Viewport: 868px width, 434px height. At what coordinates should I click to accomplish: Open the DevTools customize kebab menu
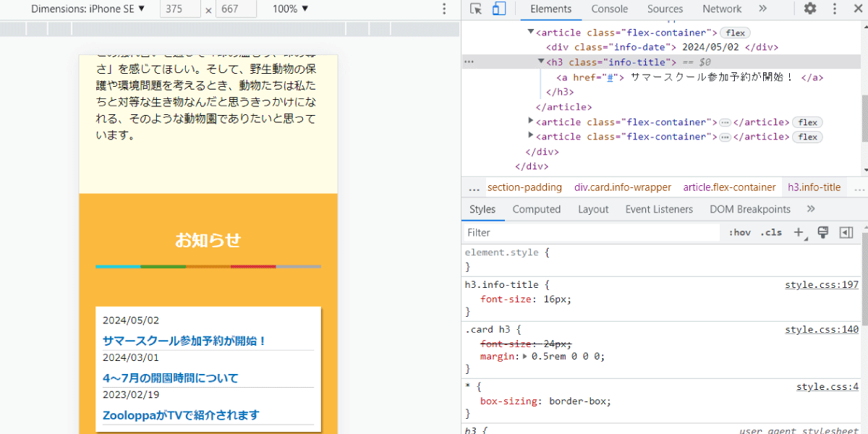[x=835, y=9]
